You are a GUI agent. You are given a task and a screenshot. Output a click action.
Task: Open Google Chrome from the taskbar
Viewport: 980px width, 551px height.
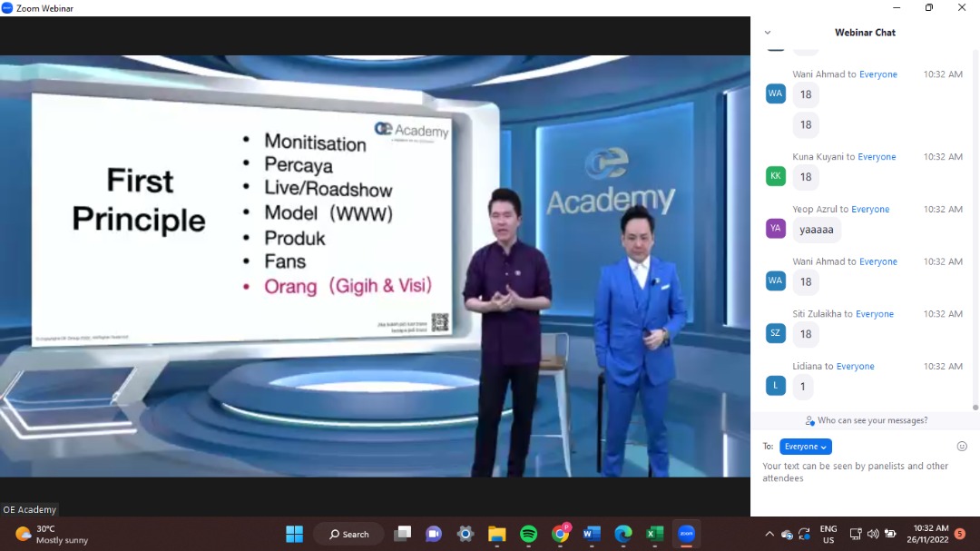coord(560,534)
